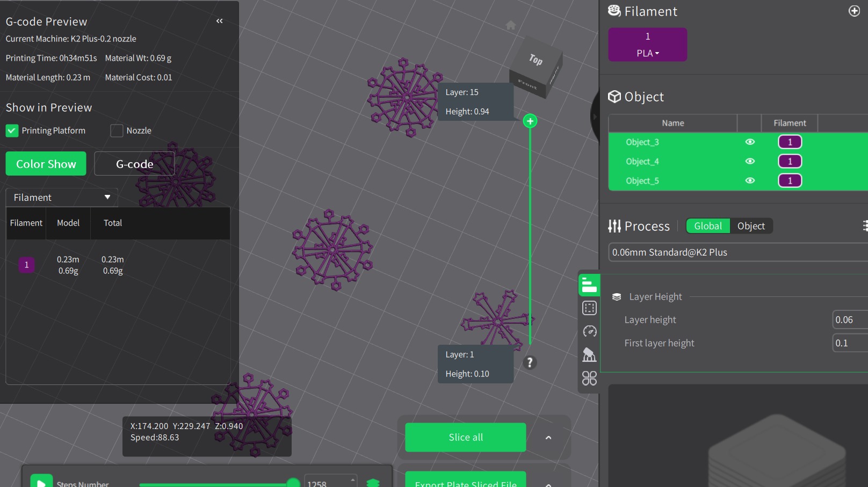
Task: Click the Process sliders icon
Action: point(614,226)
